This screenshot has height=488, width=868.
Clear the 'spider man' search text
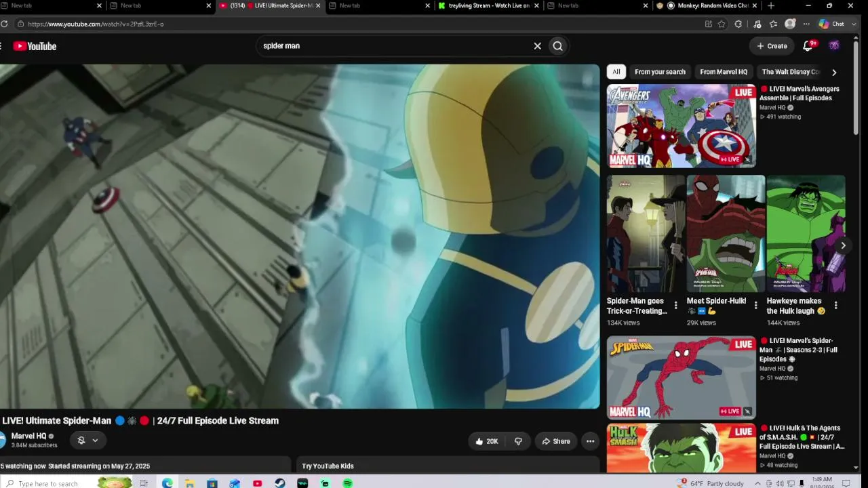537,46
